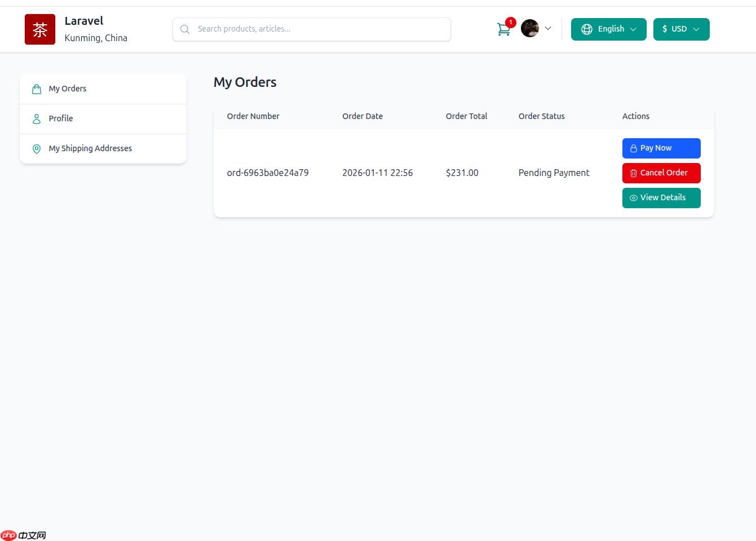Screen dimensions: 756x541
Task: Open the My Shipping Addresses section
Action: click(90, 148)
